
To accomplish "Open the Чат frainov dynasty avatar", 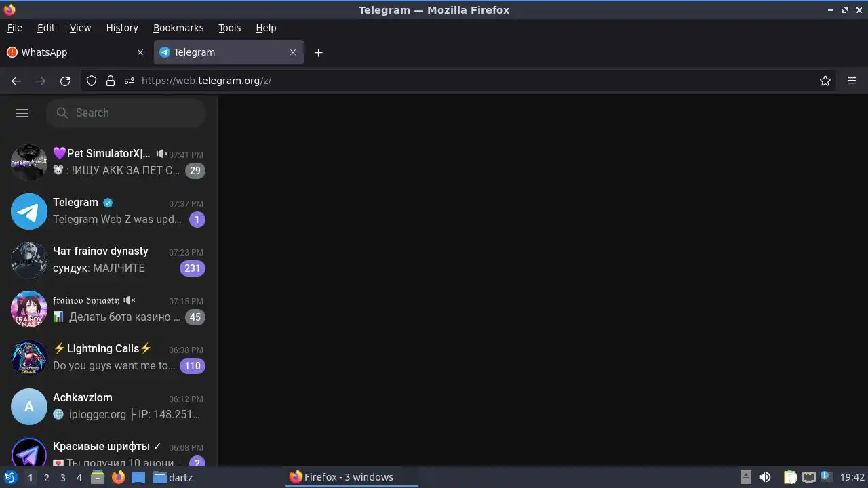I will 29,260.
